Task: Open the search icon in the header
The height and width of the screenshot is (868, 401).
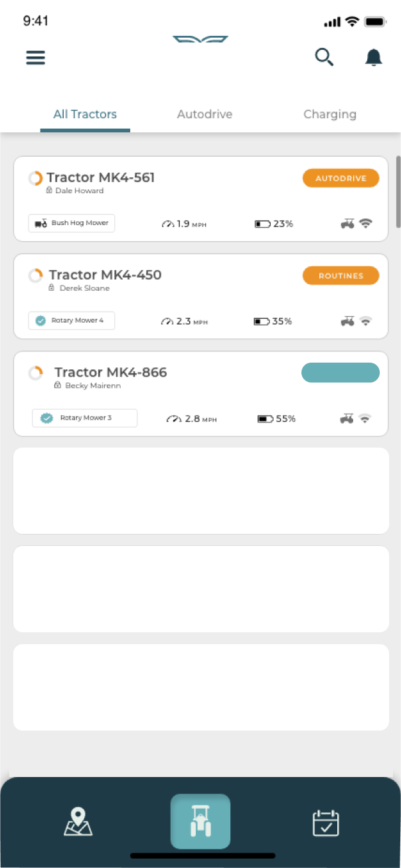Action: pyautogui.click(x=324, y=57)
